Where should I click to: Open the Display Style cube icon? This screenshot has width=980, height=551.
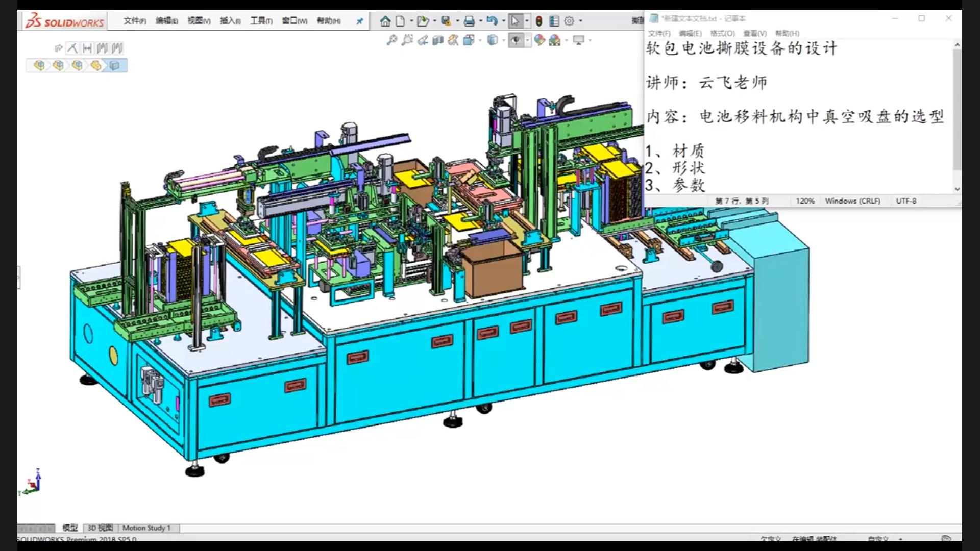coord(492,40)
